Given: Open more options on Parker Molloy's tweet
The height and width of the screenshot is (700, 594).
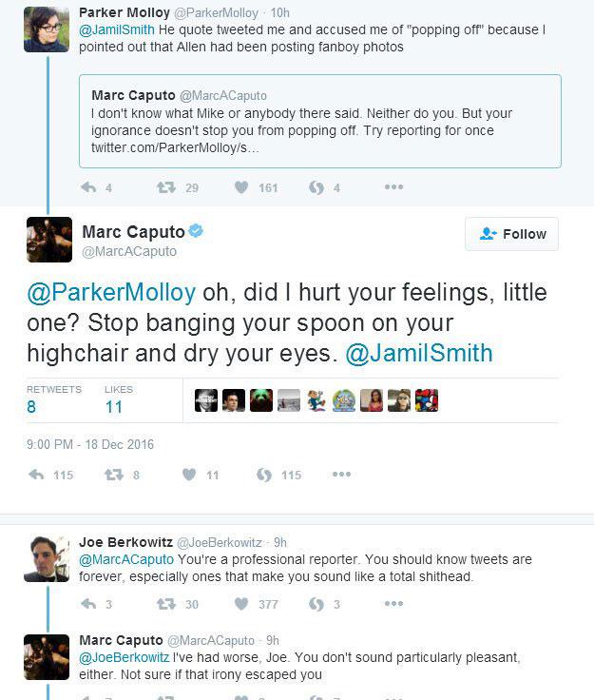Looking at the screenshot, I should 393,187.
